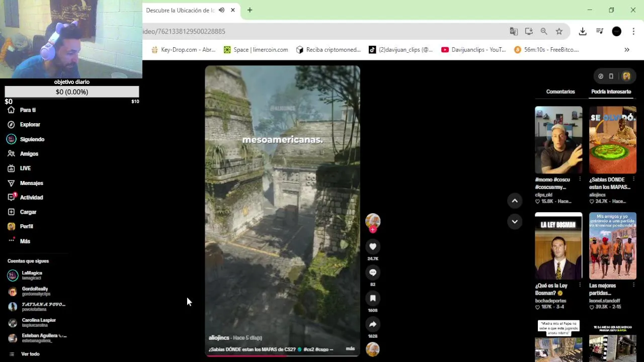Open the ¿Sabías DÓNDE están los MAPAS thumbnail

613,140
